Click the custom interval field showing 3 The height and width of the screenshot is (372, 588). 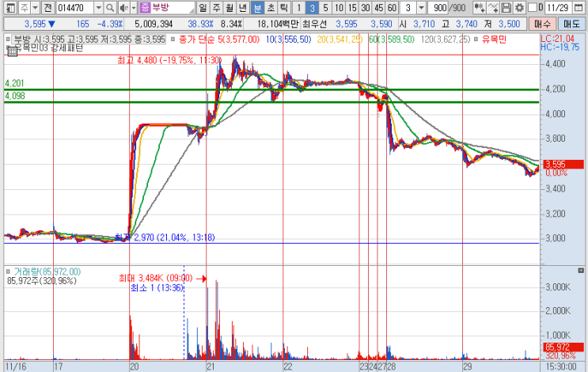tap(408, 7)
